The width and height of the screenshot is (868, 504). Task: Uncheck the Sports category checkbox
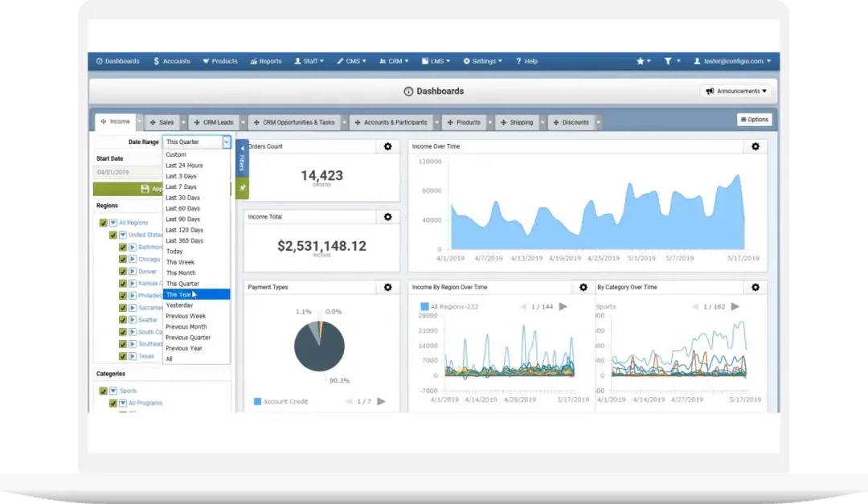tap(103, 391)
